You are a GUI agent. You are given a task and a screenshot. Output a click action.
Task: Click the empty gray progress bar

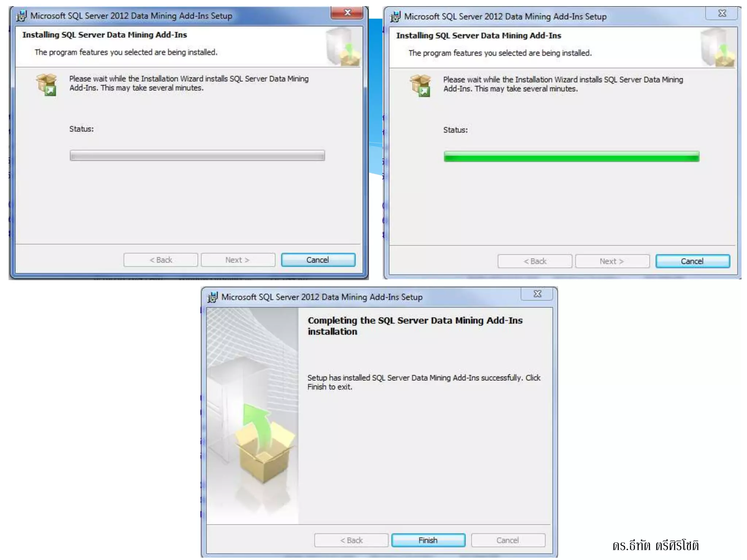pyautogui.click(x=197, y=155)
